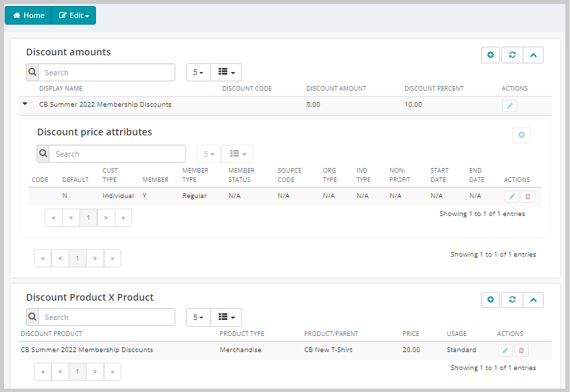Image resolution: width=570 pixels, height=392 pixels.
Task: Edit the CB Summer 2022 discount amount row
Action: pyautogui.click(x=509, y=106)
